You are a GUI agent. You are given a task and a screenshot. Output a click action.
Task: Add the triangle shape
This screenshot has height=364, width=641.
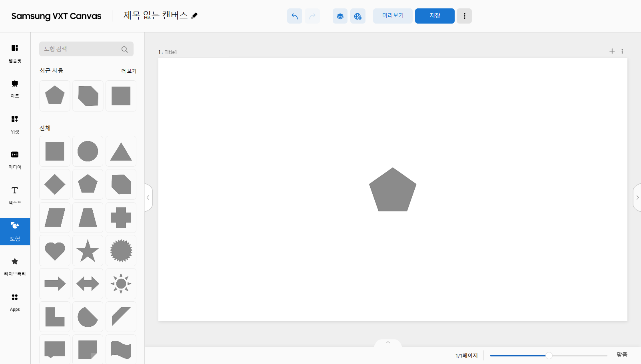point(121,151)
